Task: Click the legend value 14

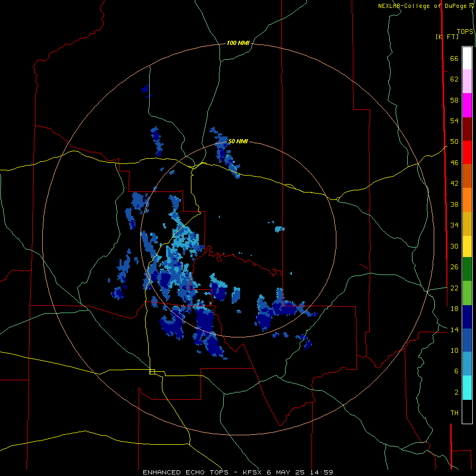Action: tap(454, 329)
